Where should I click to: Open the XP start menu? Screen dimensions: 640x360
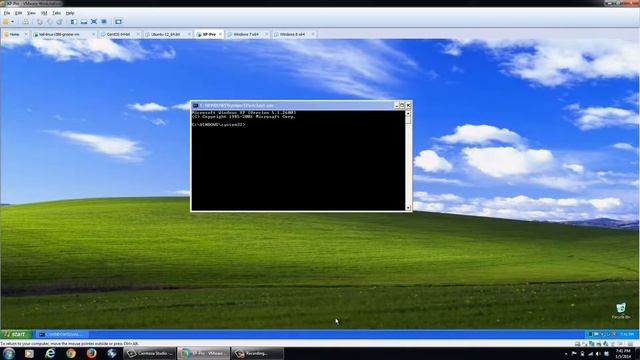16,334
